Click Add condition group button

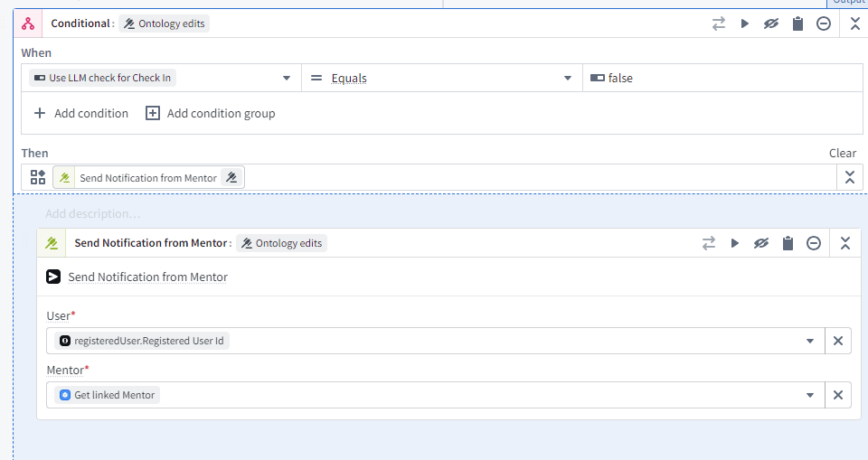[211, 114]
